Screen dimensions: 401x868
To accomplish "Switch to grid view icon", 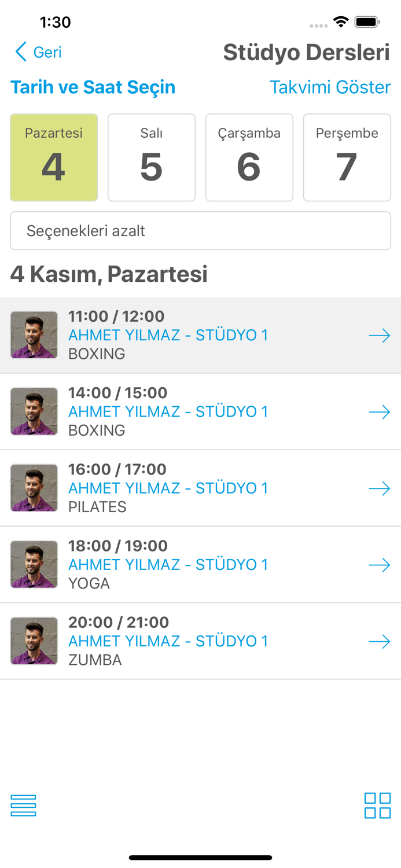I will click(377, 806).
